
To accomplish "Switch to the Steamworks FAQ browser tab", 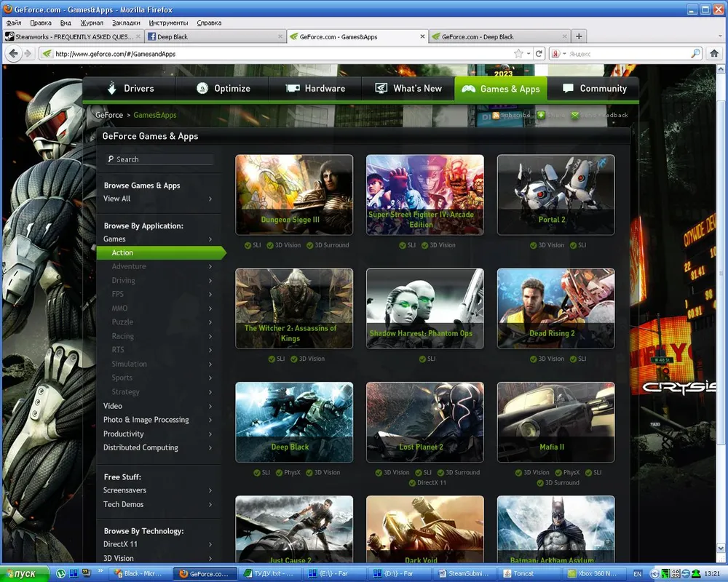I will [69, 36].
